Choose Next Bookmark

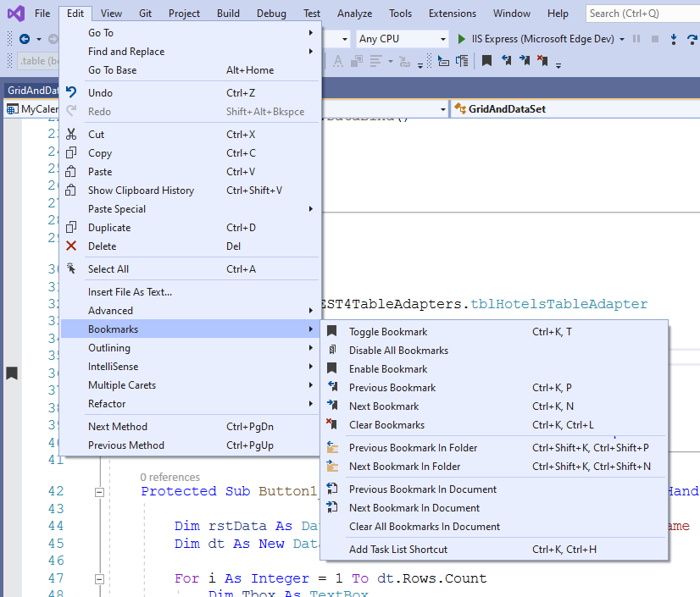point(494,406)
